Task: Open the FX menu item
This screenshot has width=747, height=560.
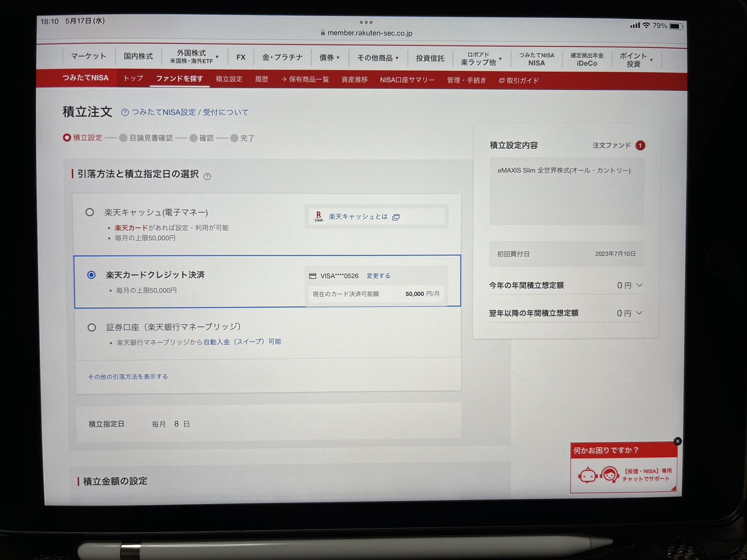Action: point(241,58)
